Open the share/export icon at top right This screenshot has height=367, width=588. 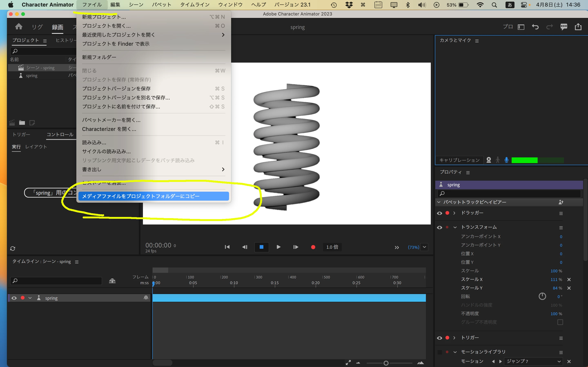578,27
